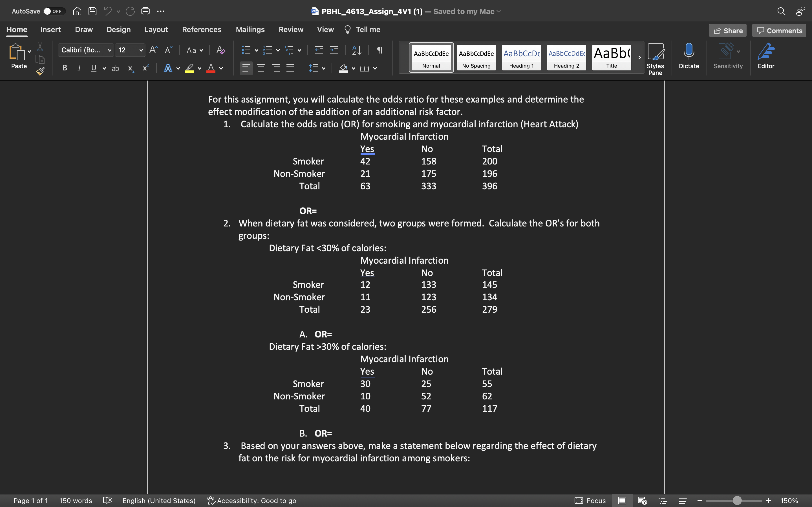
Task: Toggle Italic formatting
Action: 79,68
